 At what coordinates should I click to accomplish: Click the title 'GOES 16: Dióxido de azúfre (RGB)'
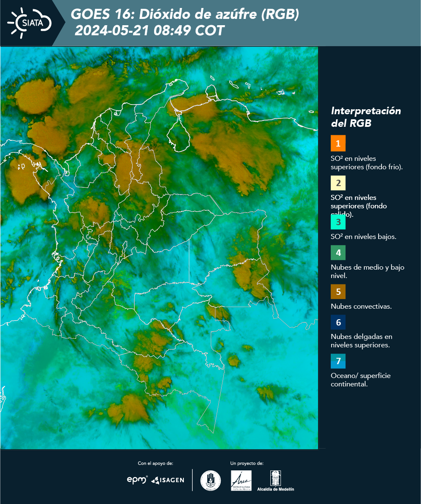(x=185, y=14)
